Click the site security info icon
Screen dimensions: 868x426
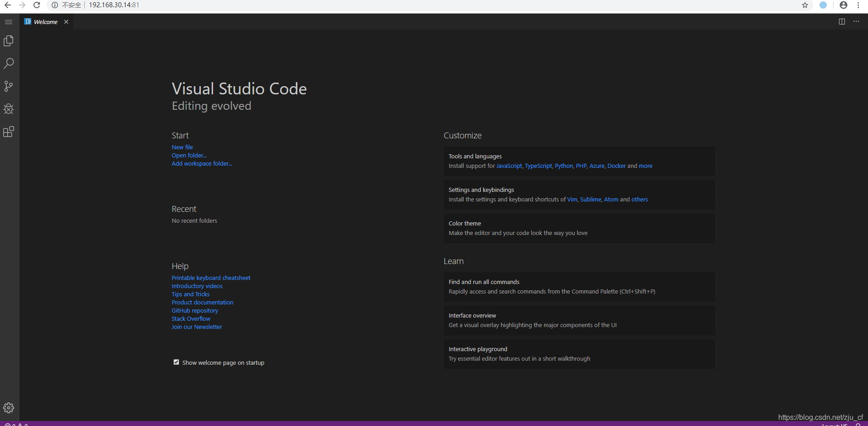55,5
